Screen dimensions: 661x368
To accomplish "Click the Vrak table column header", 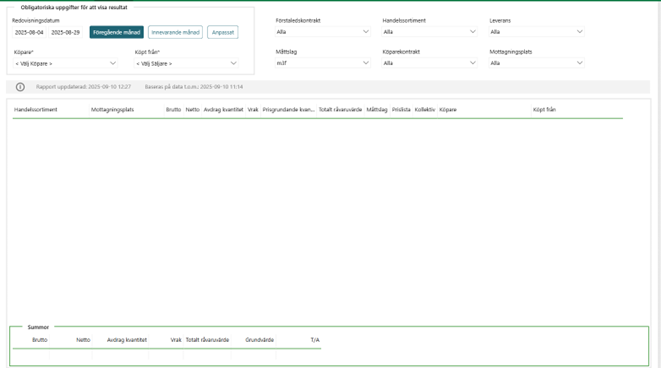I will coord(253,110).
